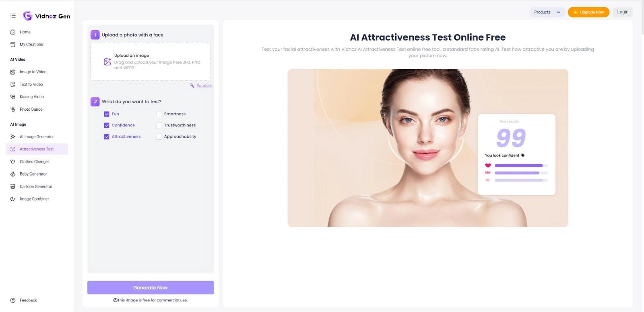Click the Clothes Changer shirt icon
The image size is (644, 312).
click(x=13, y=162)
